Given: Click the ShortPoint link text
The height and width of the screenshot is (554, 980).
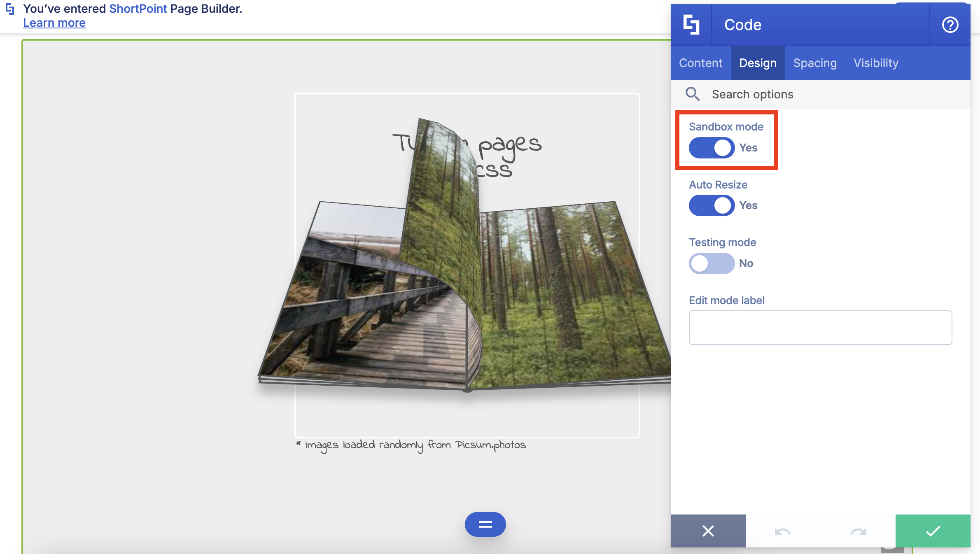Looking at the screenshot, I should tap(138, 9).
